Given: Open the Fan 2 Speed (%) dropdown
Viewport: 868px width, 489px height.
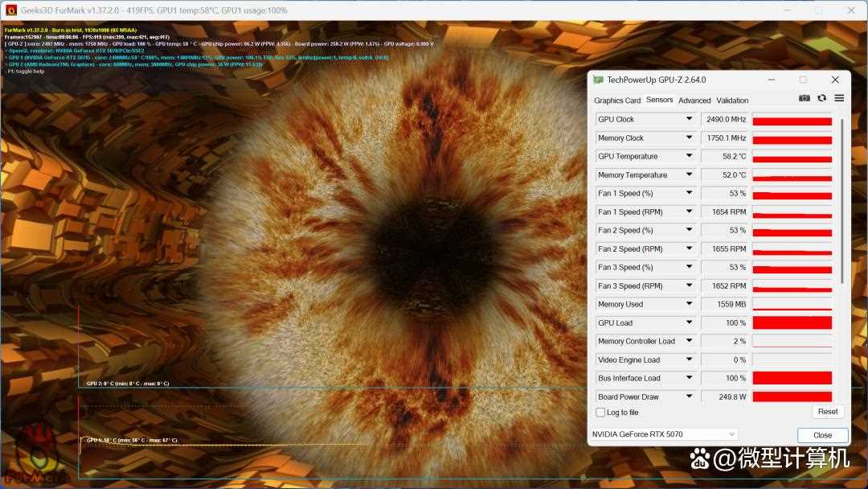Looking at the screenshot, I should [690, 230].
